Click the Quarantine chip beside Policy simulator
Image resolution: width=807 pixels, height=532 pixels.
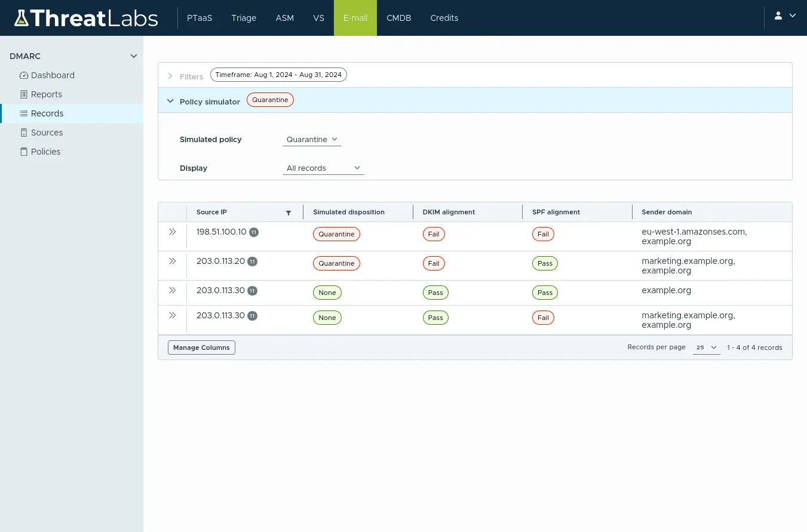[270, 100]
